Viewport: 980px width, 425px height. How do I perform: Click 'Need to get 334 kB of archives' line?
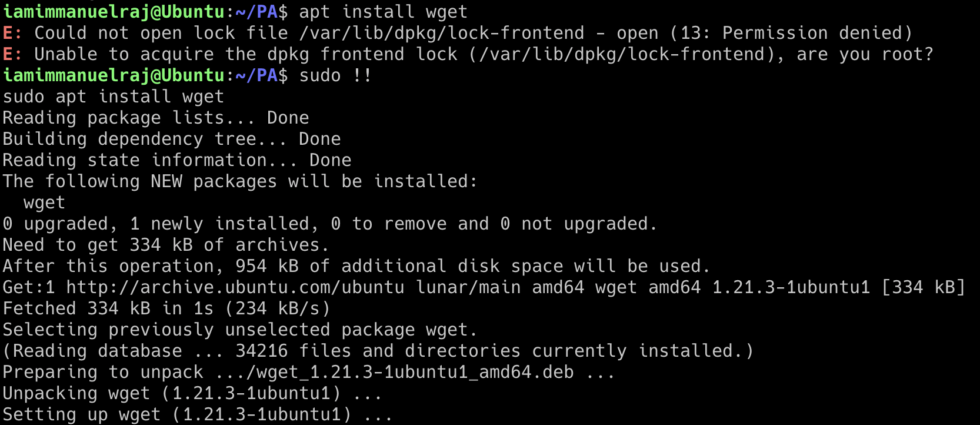tap(166, 245)
